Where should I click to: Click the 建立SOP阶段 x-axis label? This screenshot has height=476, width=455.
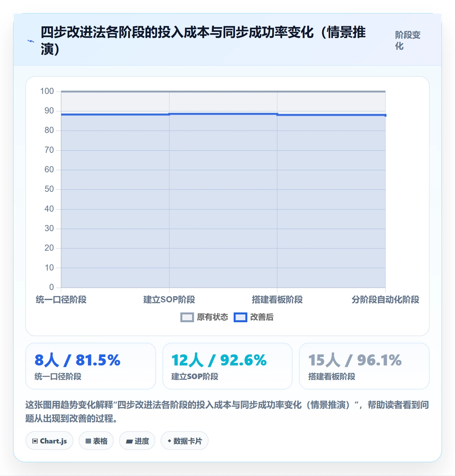coord(169,299)
